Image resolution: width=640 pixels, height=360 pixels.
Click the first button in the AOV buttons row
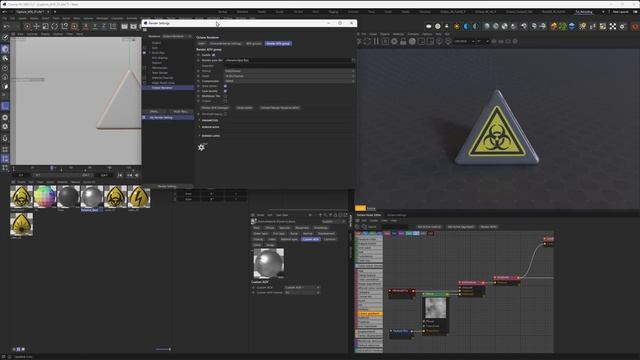pyautogui.click(x=215, y=108)
